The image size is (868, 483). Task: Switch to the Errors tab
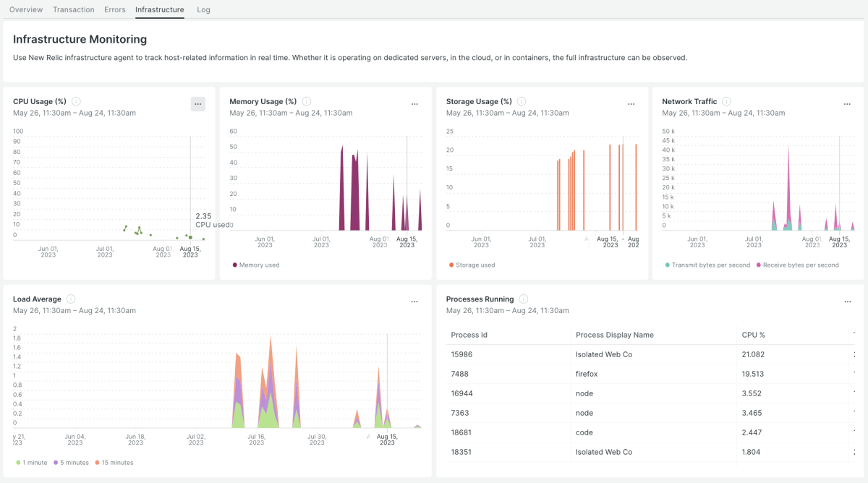click(114, 9)
